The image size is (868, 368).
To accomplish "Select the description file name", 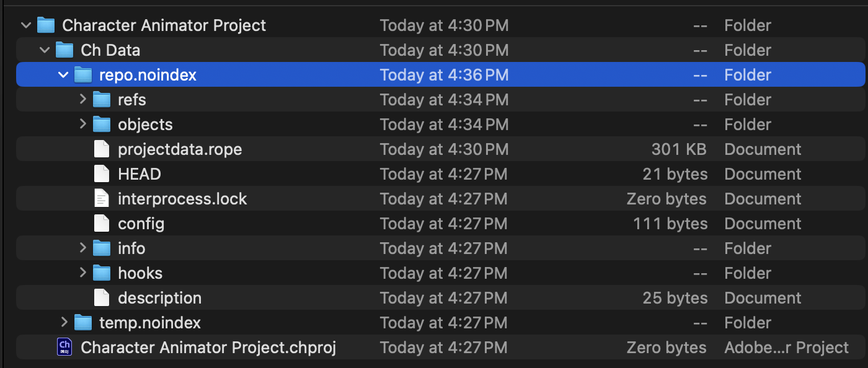I will [x=159, y=298].
